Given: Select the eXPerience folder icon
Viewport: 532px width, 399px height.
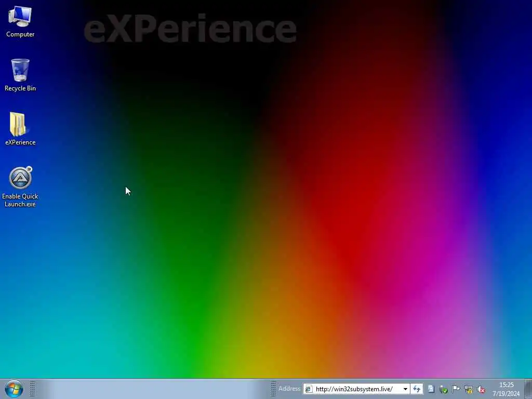Looking at the screenshot, I should pyautogui.click(x=20, y=129).
